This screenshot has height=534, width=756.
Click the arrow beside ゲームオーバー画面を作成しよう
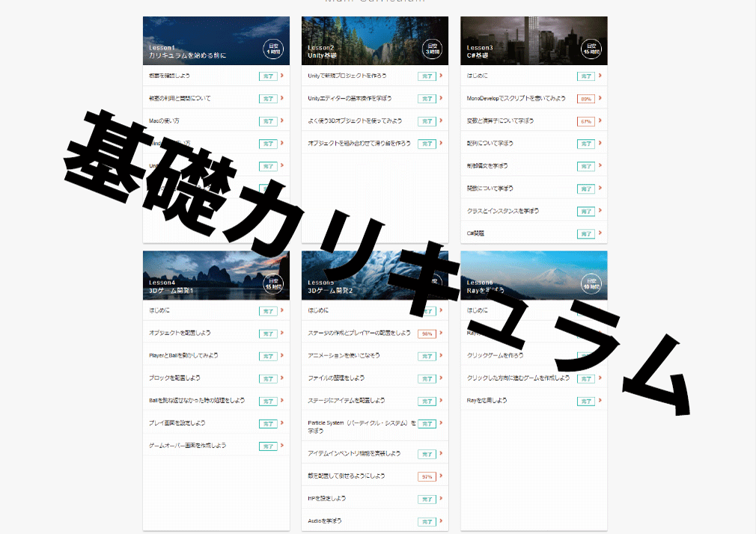click(282, 445)
